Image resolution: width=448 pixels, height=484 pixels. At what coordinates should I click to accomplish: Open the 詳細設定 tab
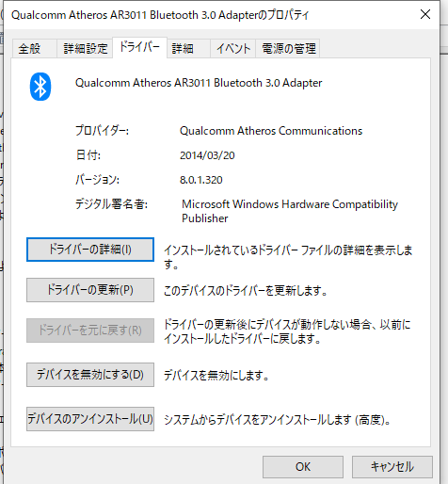pyautogui.click(x=85, y=49)
